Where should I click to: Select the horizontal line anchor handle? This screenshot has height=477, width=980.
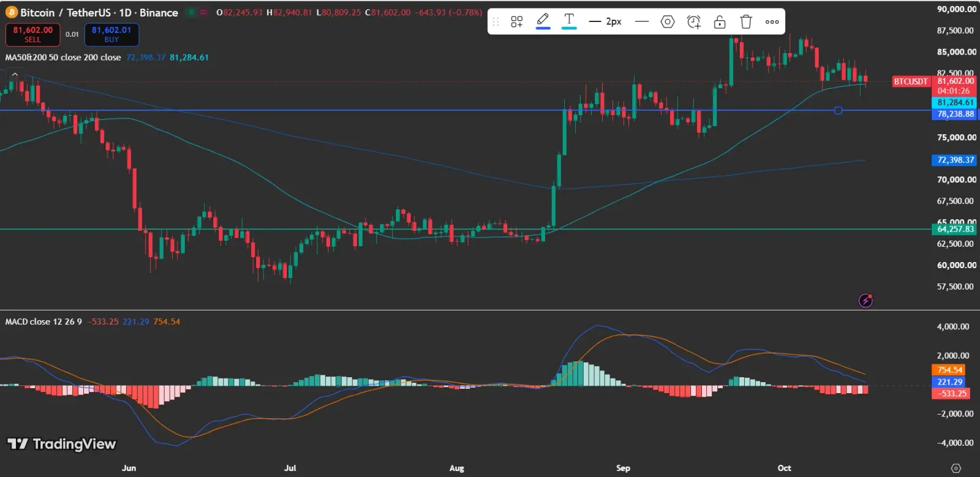click(x=838, y=110)
